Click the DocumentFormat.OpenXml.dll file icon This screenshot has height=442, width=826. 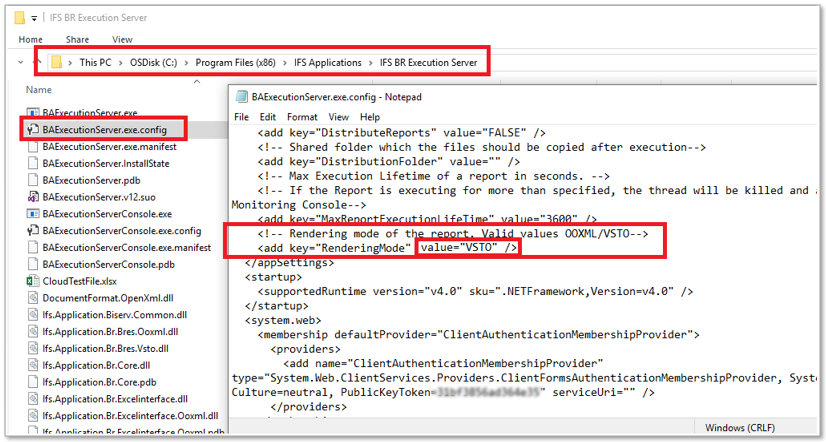coord(32,298)
